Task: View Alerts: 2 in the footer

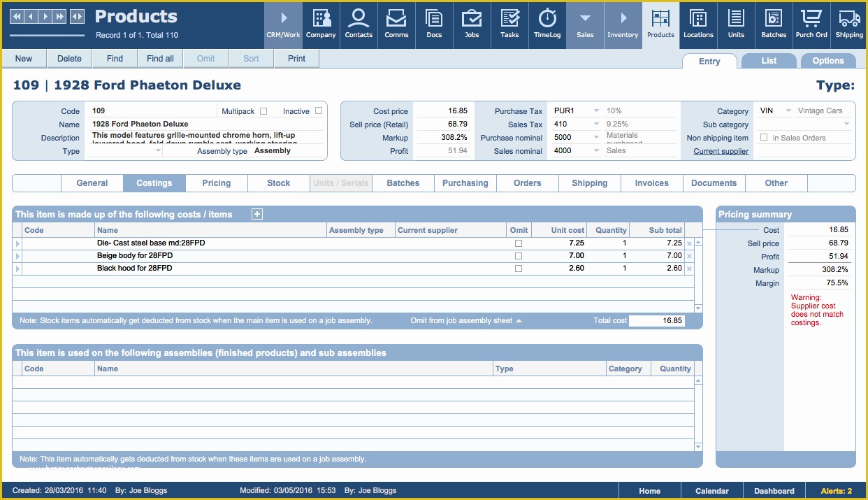Action: pyautogui.click(x=837, y=491)
